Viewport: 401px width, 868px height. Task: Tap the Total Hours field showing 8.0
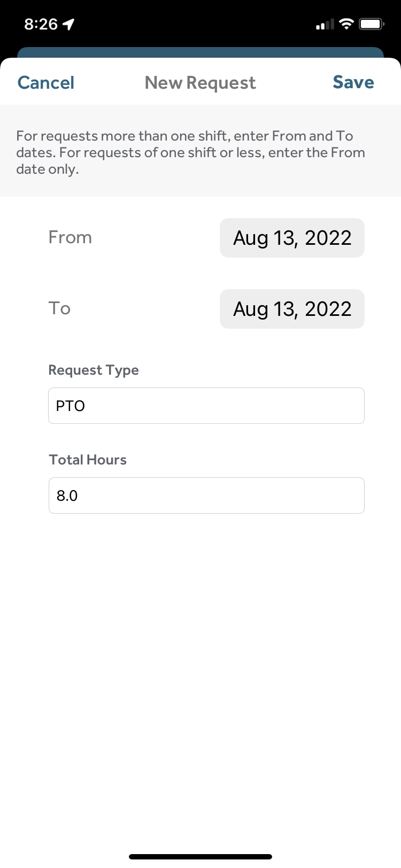coord(206,495)
